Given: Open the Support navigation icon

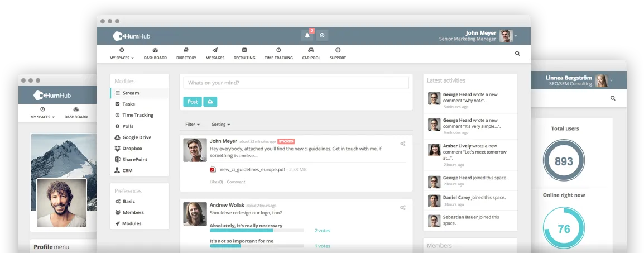Looking at the screenshot, I should tap(338, 54).
